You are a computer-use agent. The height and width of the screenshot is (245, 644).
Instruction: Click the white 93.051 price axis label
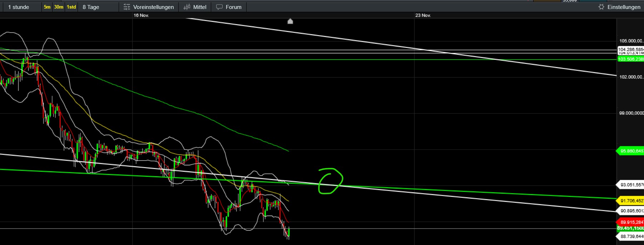pyautogui.click(x=631, y=185)
